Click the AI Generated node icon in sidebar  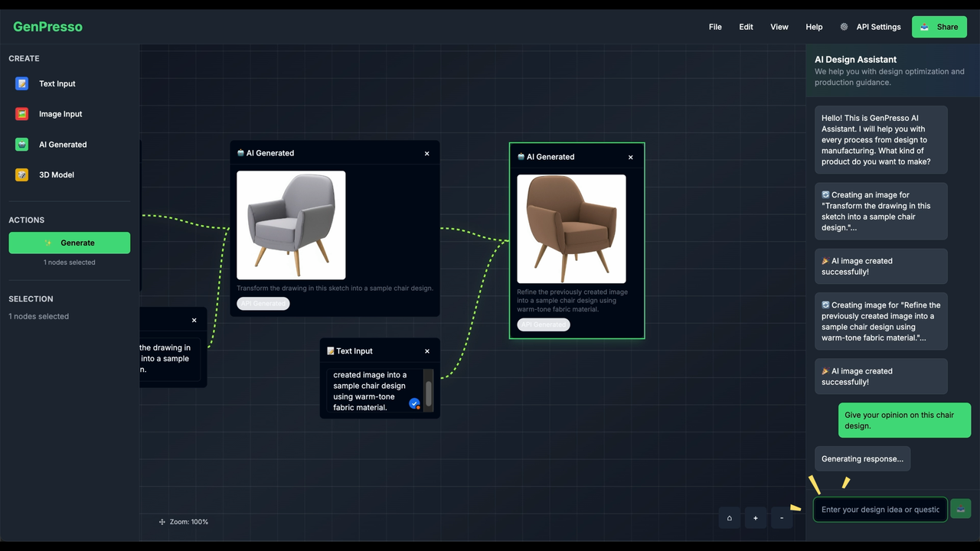(x=22, y=145)
